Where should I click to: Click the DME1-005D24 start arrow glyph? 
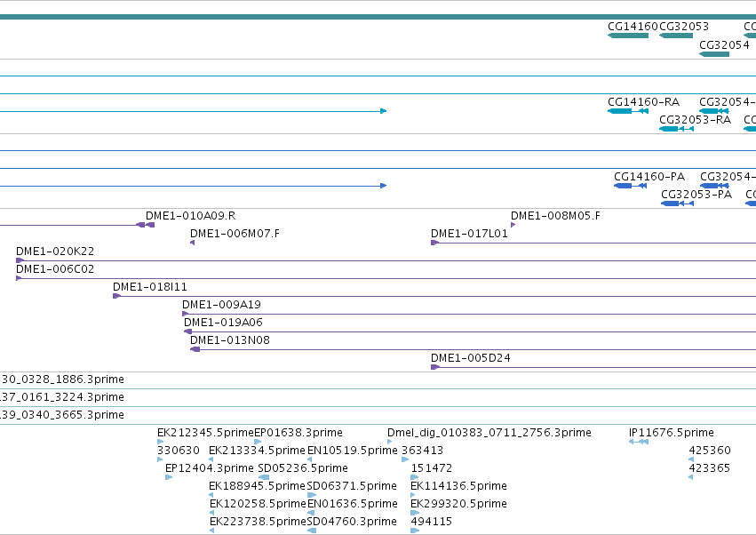point(435,367)
